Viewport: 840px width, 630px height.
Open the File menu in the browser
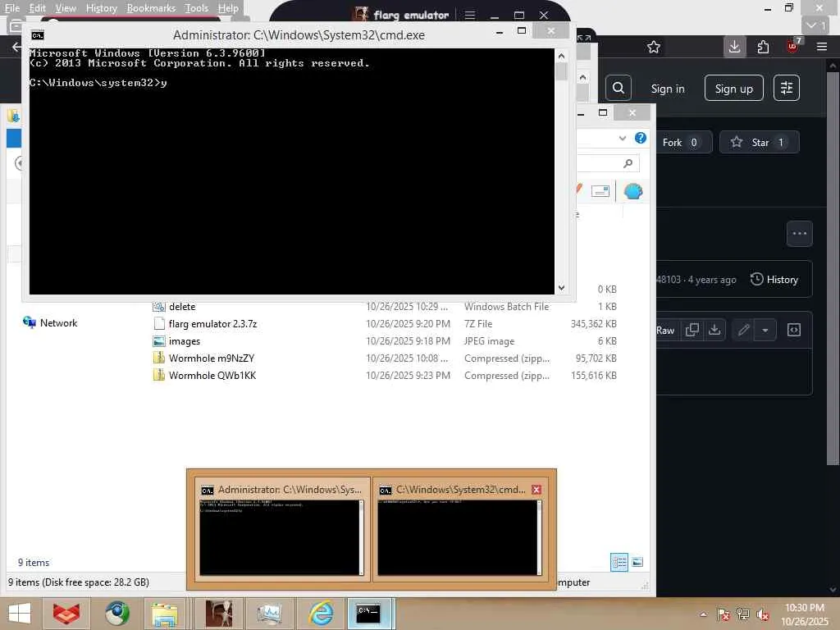coord(11,8)
